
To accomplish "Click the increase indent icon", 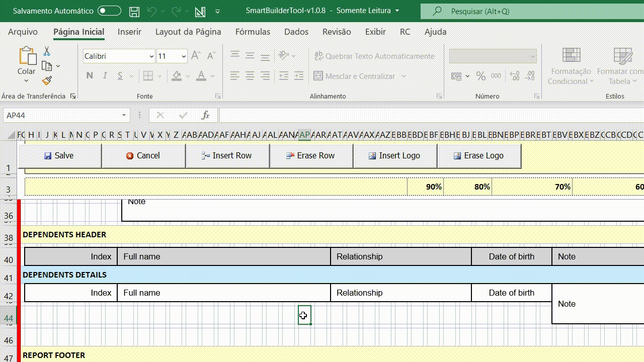I will (299, 76).
